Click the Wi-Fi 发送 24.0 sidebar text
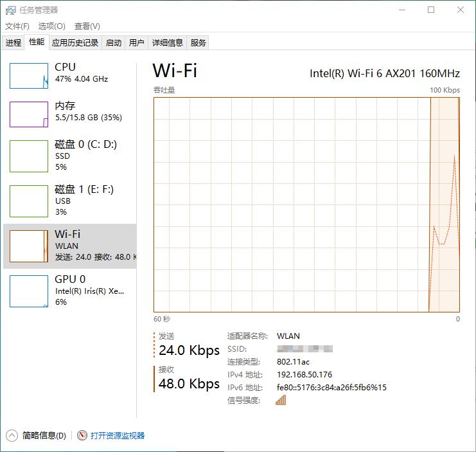This screenshot has width=476, height=452. click(95, 257)
